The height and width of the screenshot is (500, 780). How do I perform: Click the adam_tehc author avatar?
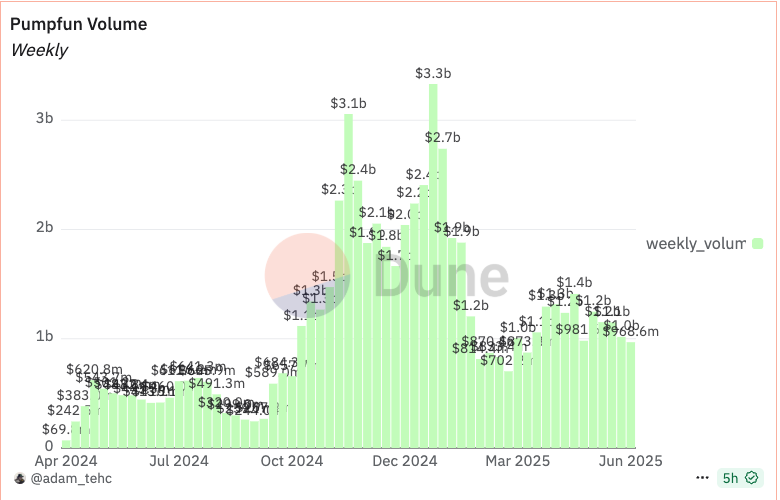point(19,479)
